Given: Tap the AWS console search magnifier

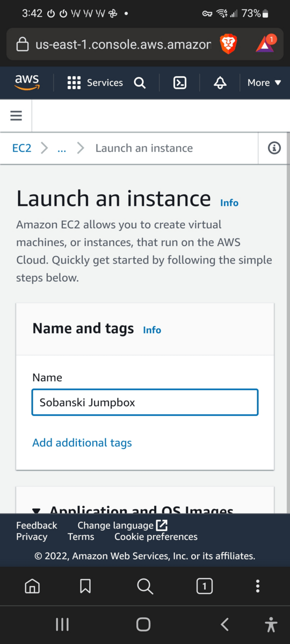Looking at the screenshot, I should click(x=140, y=83).
